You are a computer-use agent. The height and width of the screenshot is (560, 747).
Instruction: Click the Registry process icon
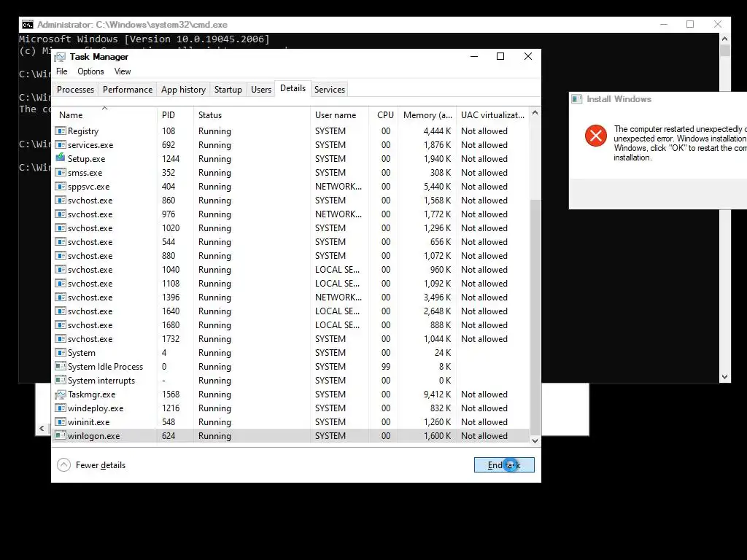click(x=61, y=131)
